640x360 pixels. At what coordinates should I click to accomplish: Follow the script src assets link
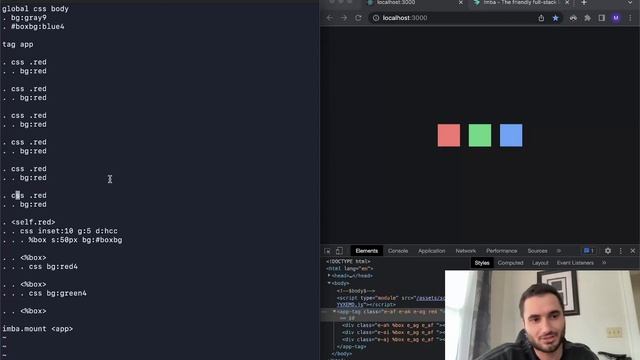tap(430, 298)
